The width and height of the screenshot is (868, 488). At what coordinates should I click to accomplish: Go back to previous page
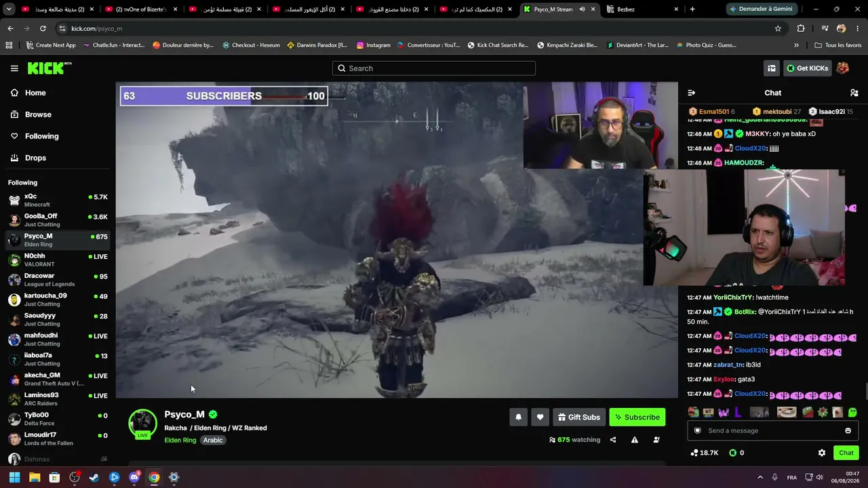pos(10,28)
